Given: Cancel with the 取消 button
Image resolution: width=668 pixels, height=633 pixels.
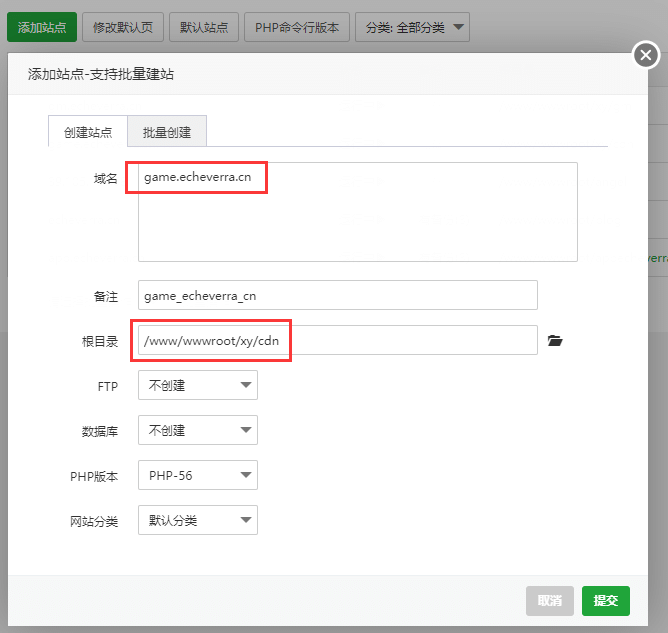Looking at the screenshot, I should (x=550, y=601).
